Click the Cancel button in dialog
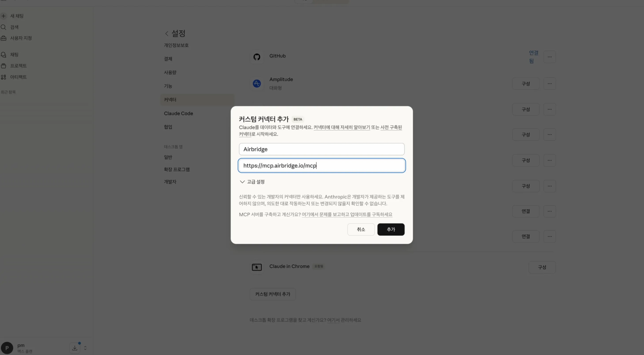Image resolution: width=644 pixels, height=355 pixels. pyautogui.click(x=361, y=229)
